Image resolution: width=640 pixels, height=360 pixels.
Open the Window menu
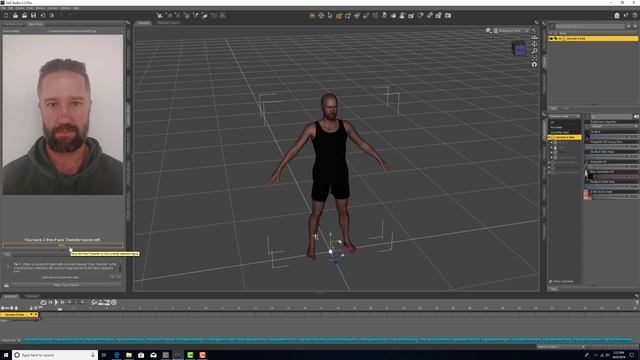65,8
